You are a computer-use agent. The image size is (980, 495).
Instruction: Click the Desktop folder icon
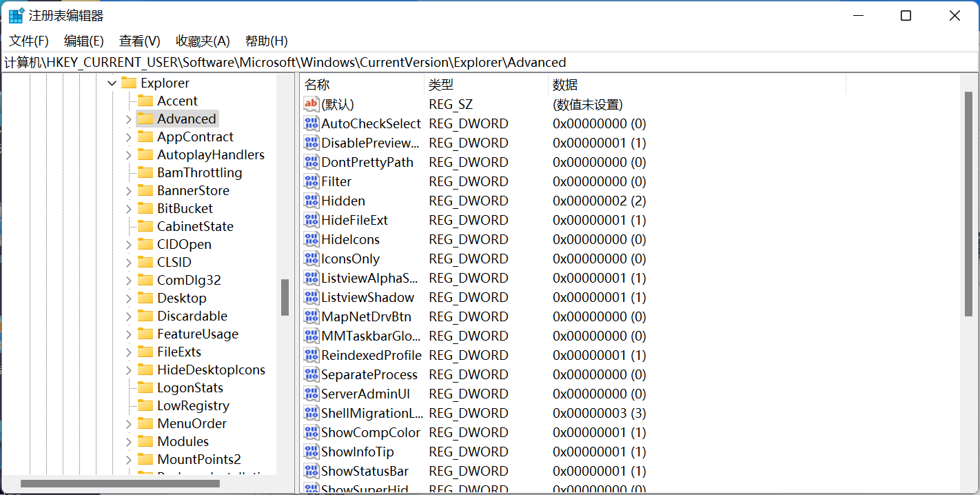pos(147,298)
